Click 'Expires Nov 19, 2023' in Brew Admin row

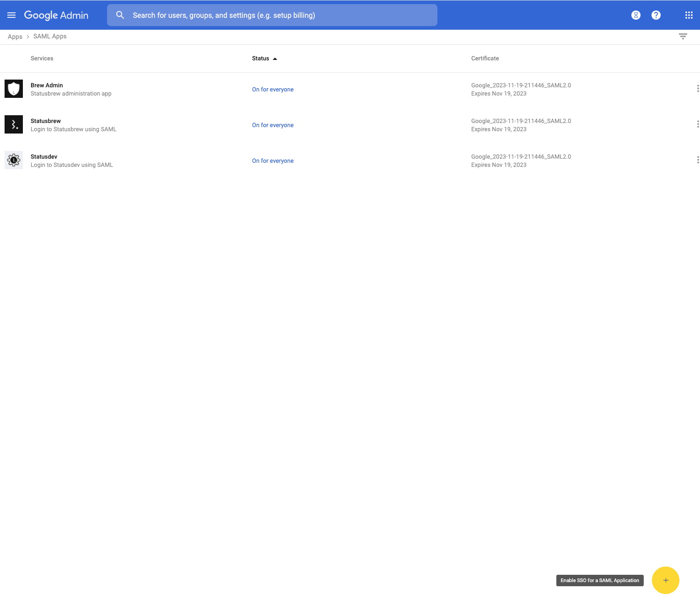pyautogui.click(x=499, y=94)
